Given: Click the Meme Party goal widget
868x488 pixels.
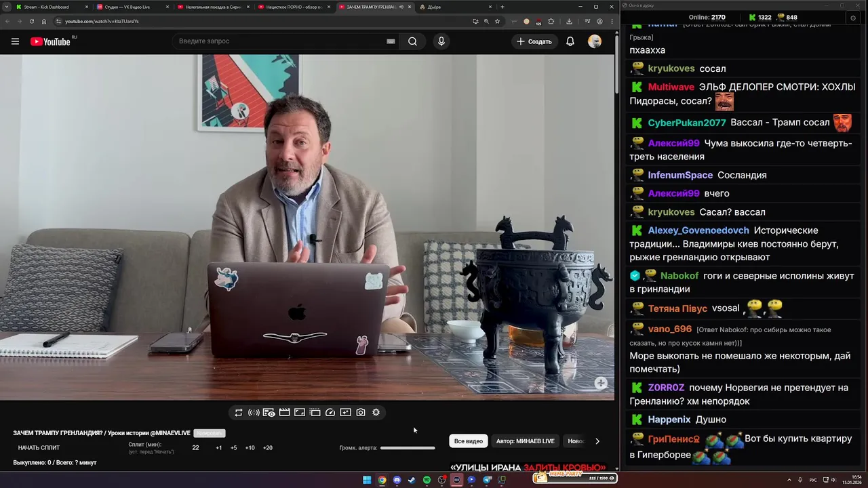Looking at the screenshot, I should 574,477.
